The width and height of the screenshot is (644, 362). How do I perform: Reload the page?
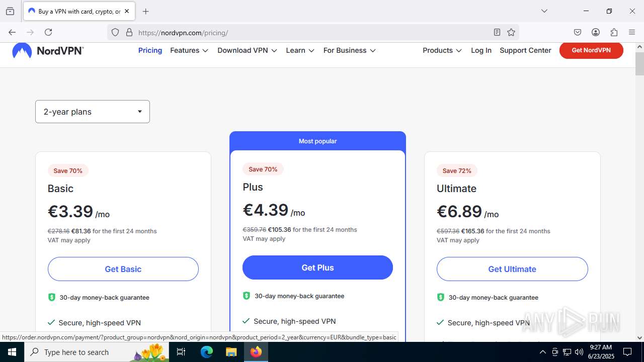[x=48, y=32]
